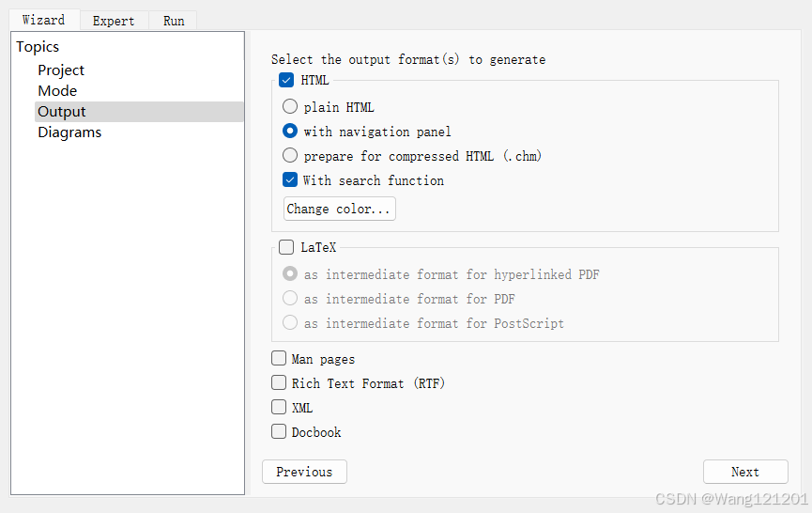Uncheck the HTML output checkbox
Image resolution: width=812 pixels, height=513 pixels.
(x=287, y=81)
